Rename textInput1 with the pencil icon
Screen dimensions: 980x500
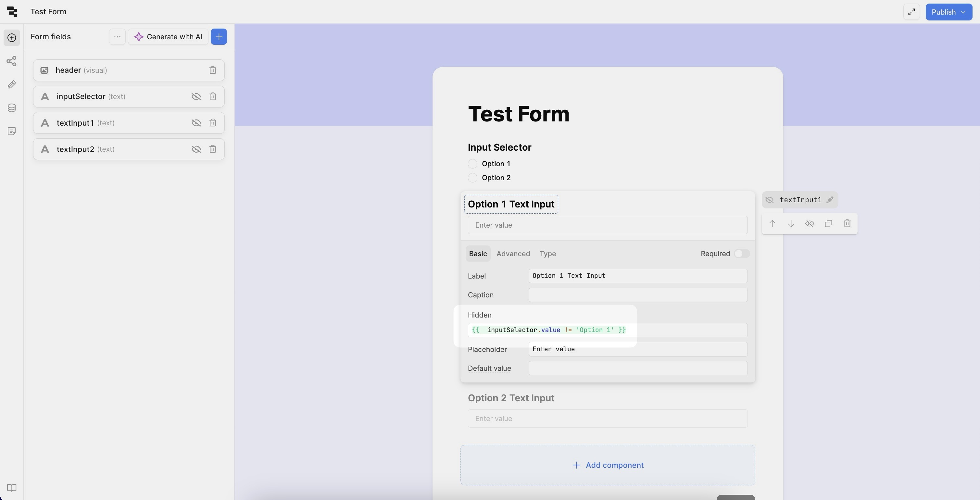point(830,200)
